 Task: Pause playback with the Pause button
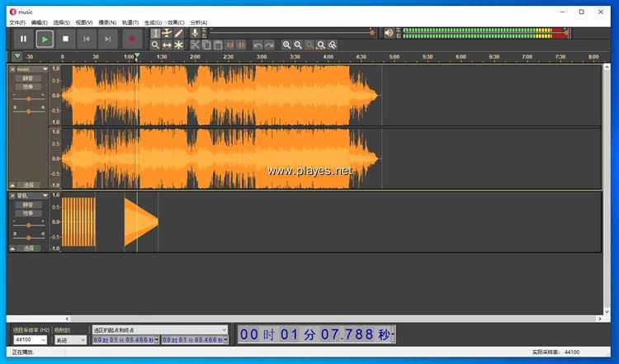[23, 39]
